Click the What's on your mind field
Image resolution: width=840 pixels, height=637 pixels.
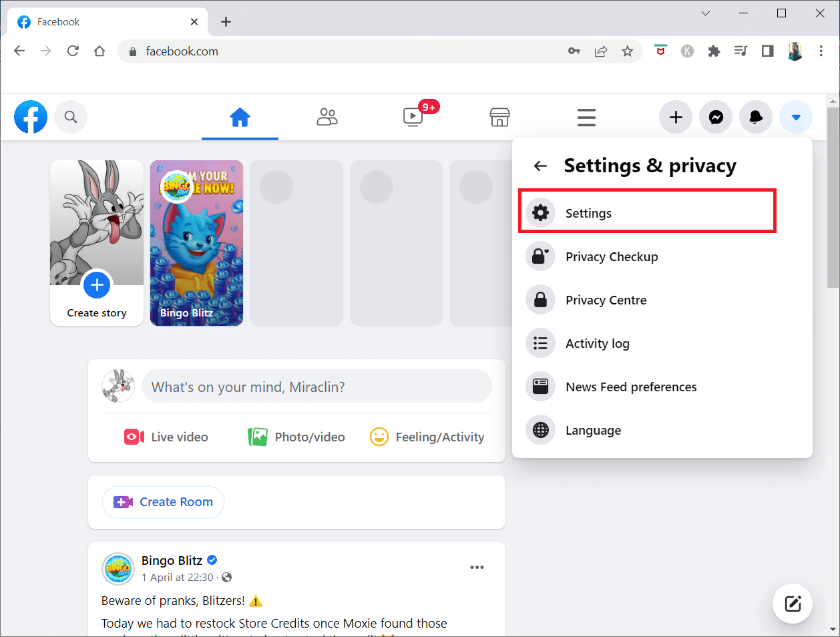317,387
